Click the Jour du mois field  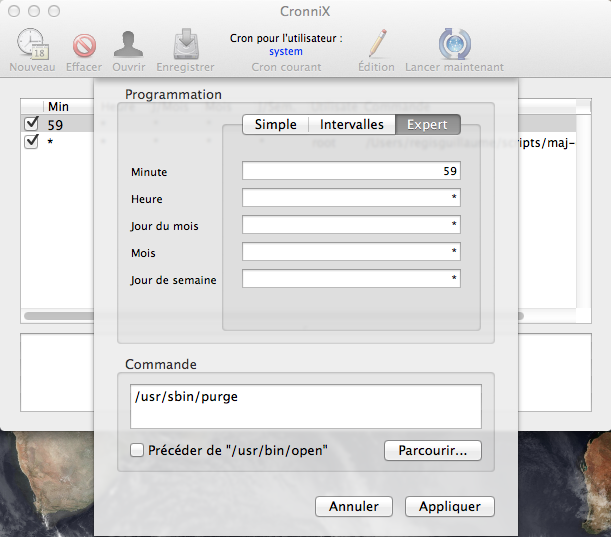coord(351,224)
